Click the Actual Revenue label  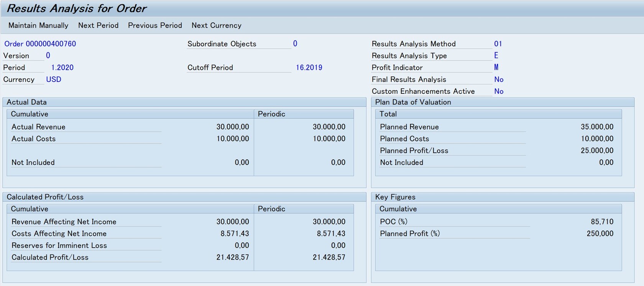click(x=38, y=127)
